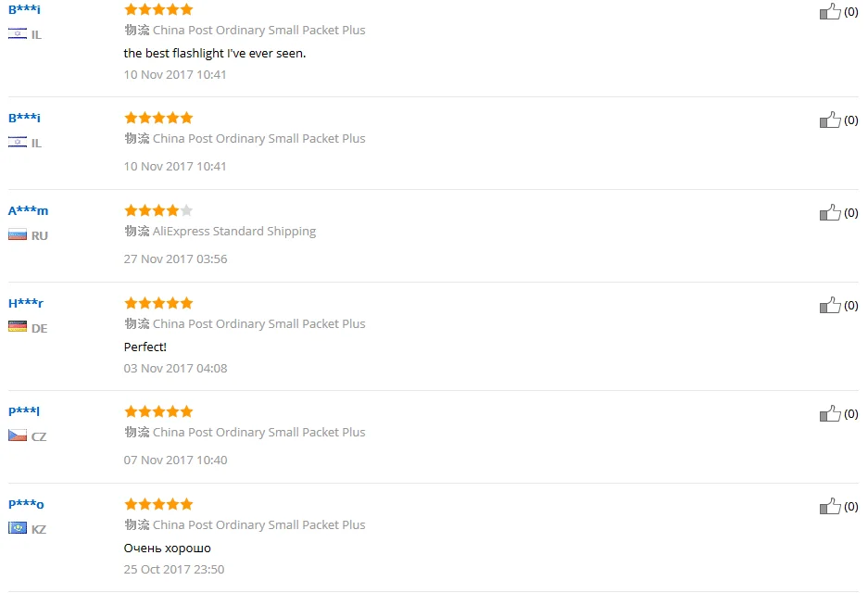The width and height of the screenshot is (868, 593).
Task: Click the 25 Oct 2017 23:50 timestamp
Action: (174, 570)
